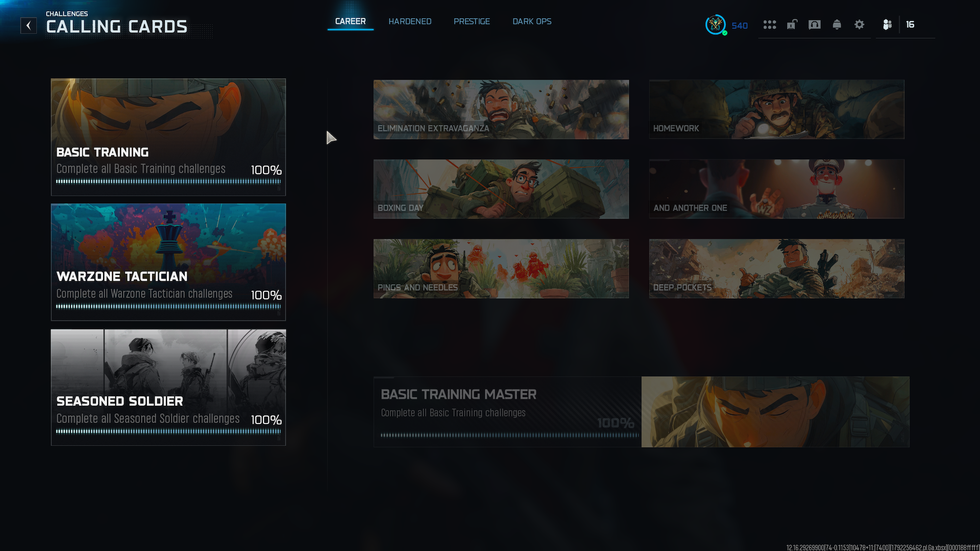The image size is (980, 551).
Task: Click the friends count 16
Action: pyautogui.click(x=910, y=24)
